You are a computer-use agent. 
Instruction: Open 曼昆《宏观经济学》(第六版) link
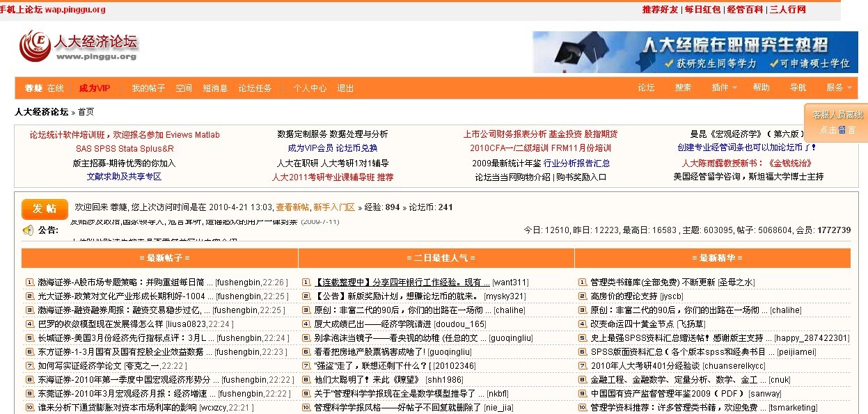(748, 134)
